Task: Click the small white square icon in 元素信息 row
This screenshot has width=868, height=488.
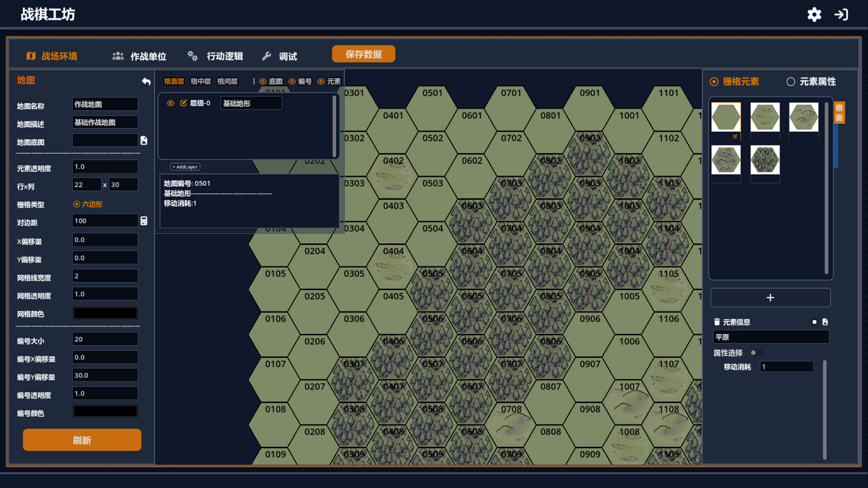Action: (x=815, y=322)
